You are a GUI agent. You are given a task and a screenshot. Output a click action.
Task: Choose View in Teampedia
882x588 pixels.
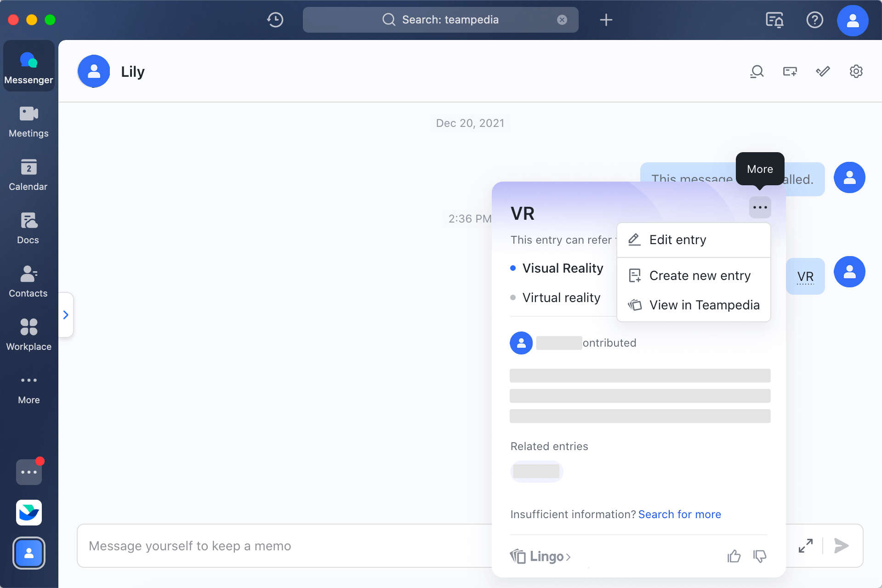[x=704, y=305]
